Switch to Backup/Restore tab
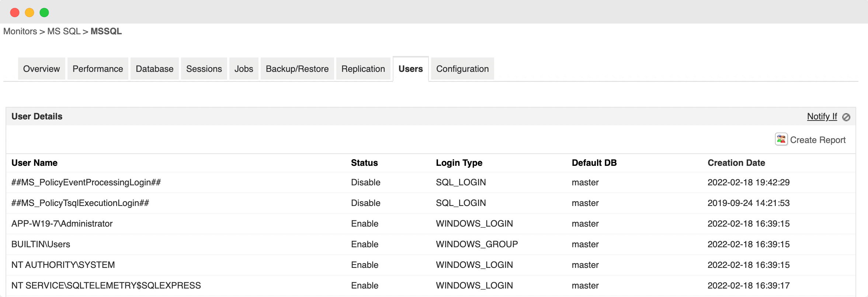Viewport: 868px width, 297px height. click(297, 69)
